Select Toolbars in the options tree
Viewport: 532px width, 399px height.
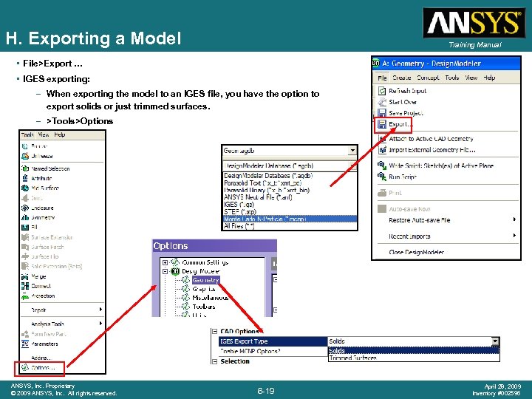coord(204,307)
